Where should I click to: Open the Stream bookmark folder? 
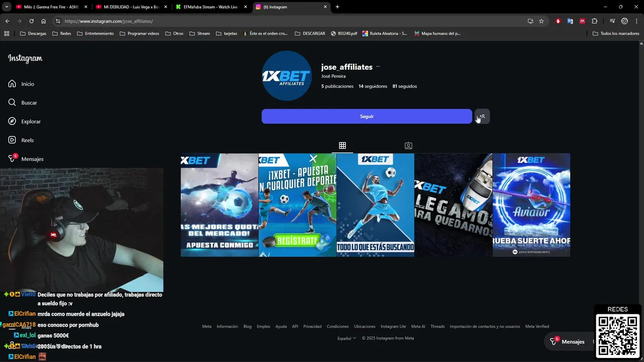coord(200,34)
